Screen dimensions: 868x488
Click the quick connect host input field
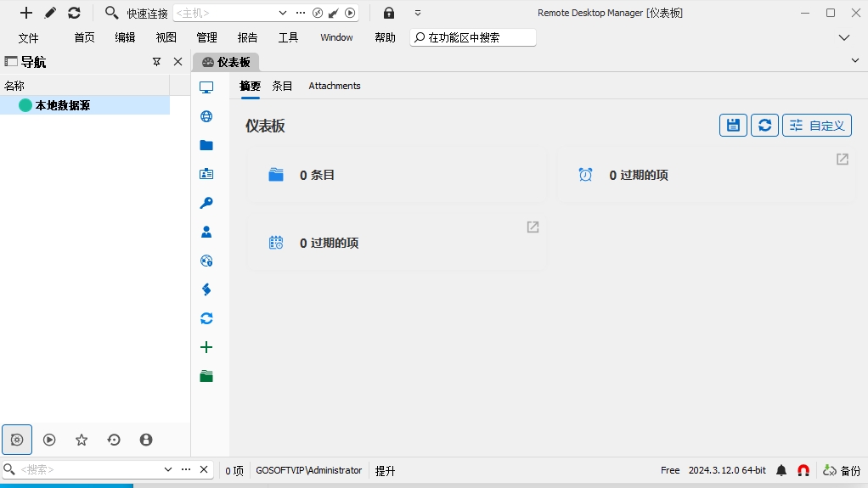(225, 13)
